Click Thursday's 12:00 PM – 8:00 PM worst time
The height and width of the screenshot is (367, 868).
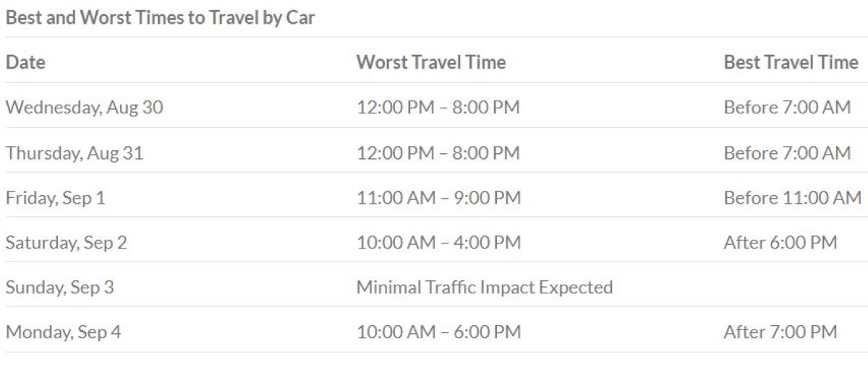click(438, 153)
